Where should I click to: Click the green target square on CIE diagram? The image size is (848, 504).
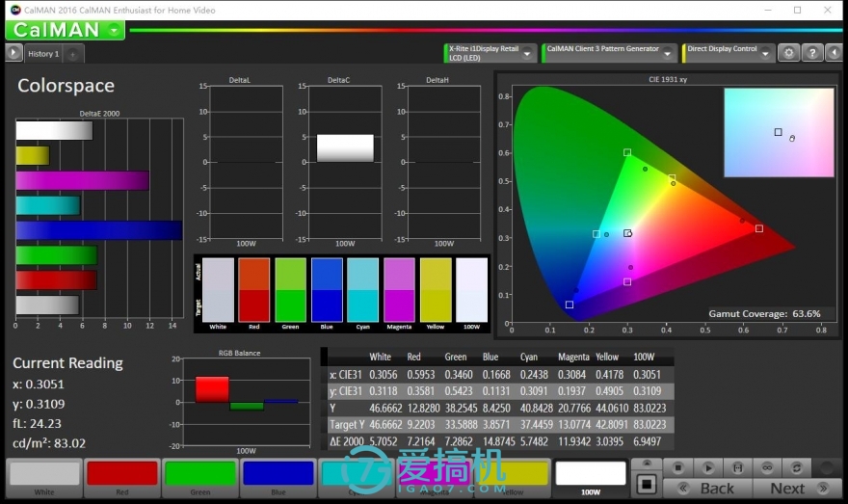[x=626, y=152]
